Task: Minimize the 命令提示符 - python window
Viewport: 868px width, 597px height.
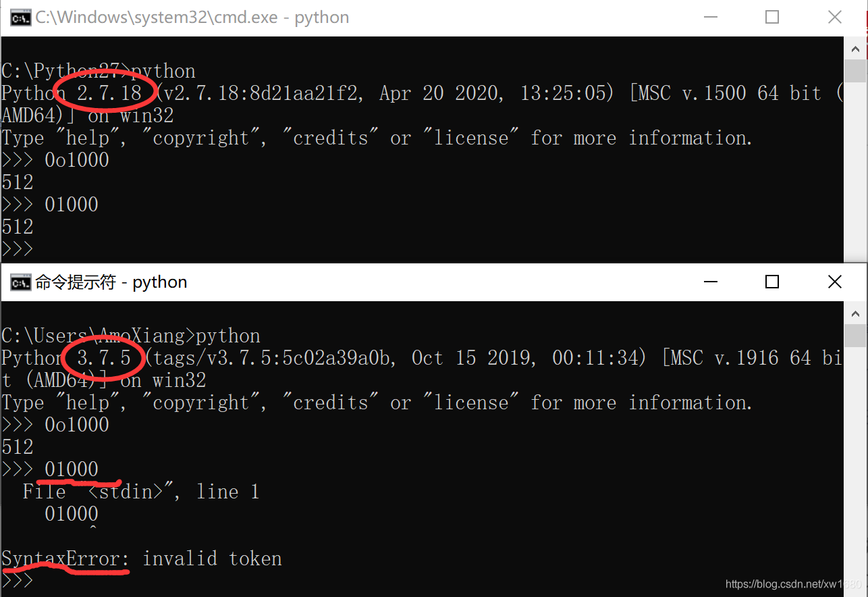Action: click(x=709, y=282)
